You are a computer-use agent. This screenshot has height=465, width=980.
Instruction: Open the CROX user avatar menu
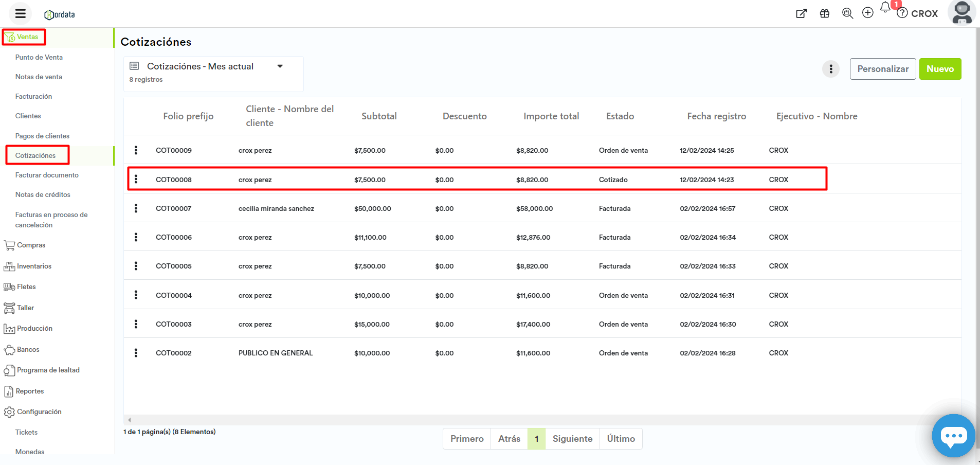pos(961,13)
